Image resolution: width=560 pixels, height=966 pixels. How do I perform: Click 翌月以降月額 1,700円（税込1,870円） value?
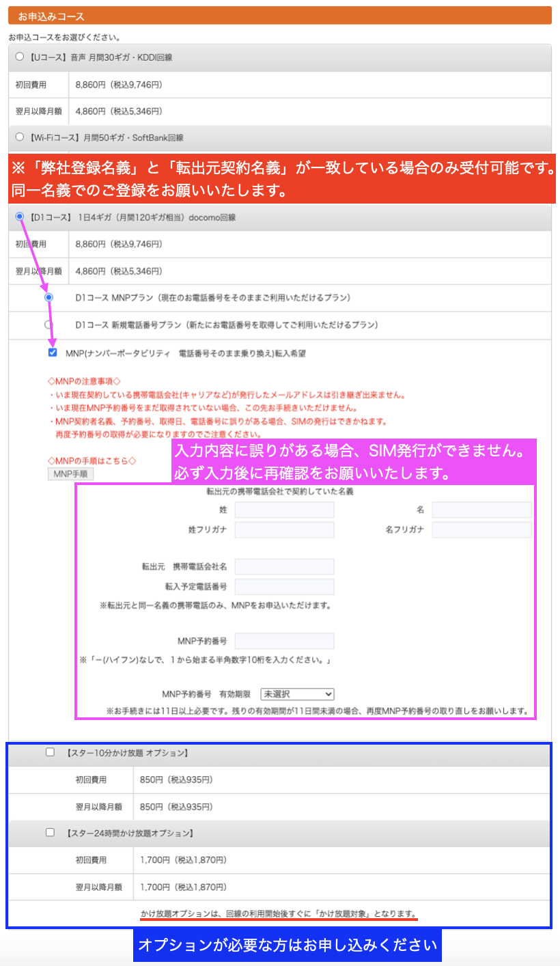[x=182, y=887]
